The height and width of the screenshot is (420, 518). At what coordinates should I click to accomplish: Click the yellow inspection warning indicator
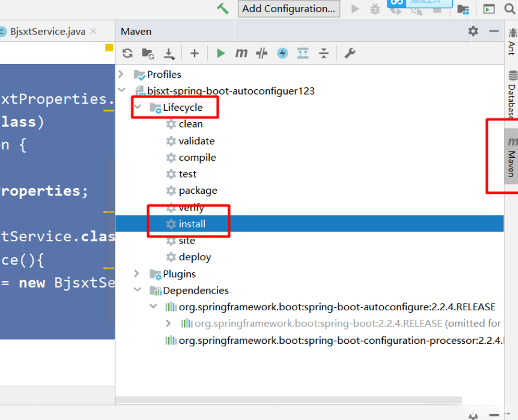pos(109,48)
